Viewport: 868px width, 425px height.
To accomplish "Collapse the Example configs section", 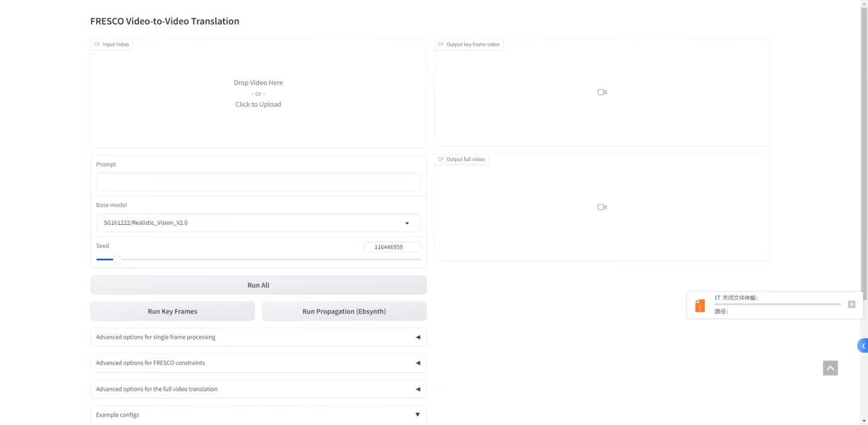I will [258, 415].
